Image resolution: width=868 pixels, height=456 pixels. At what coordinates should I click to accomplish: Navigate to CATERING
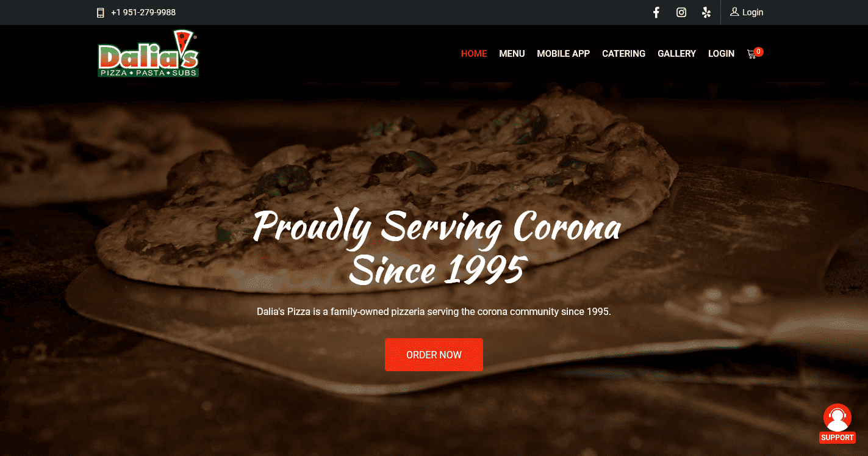click(623, 54)
